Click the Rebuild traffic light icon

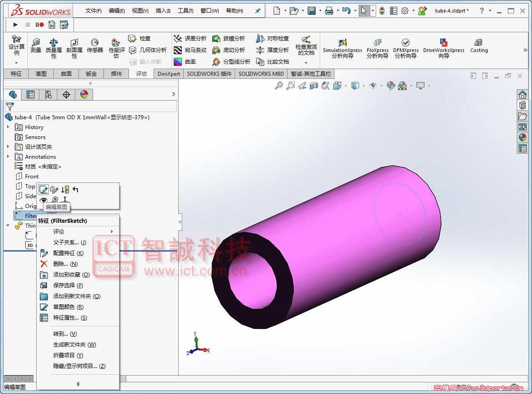tap(382, 11)
